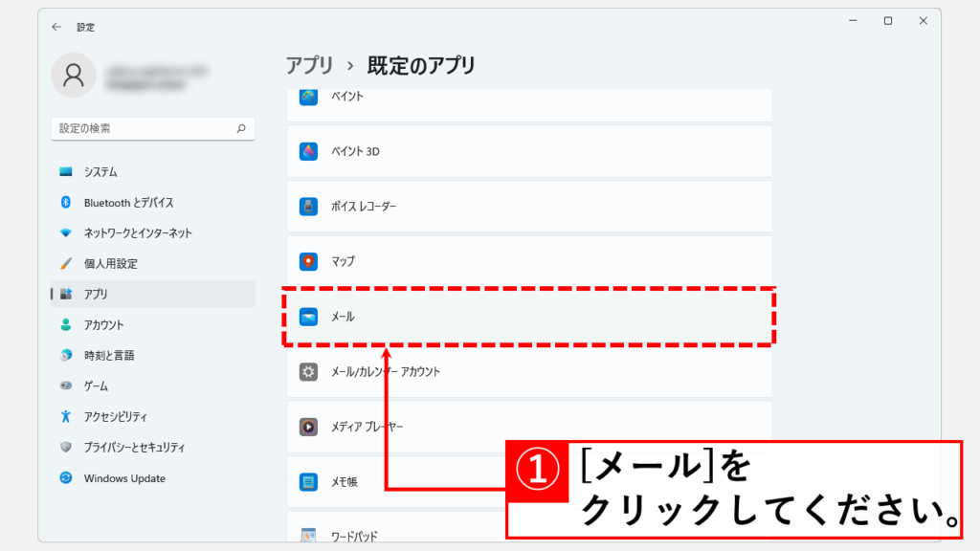Open Bluetooth とデバイス settings
Image resolution: width=980 pixels, height=551 pixels.
[152, 203]
